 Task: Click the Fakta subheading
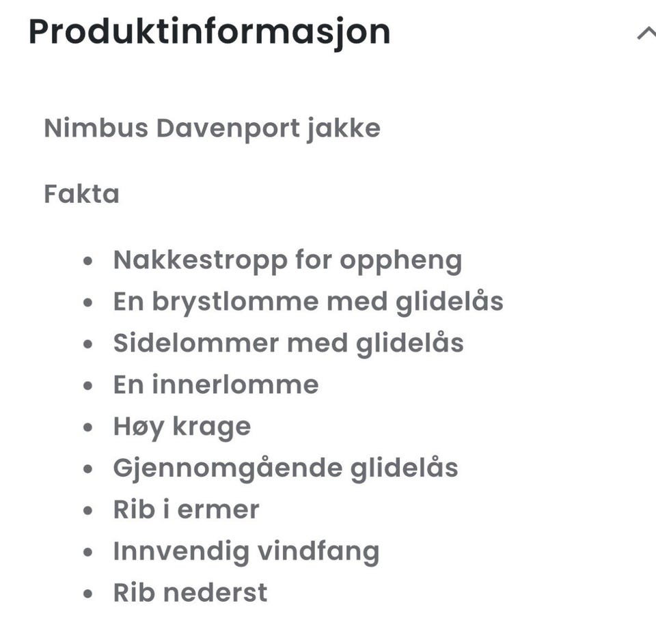tap(81, 194)
